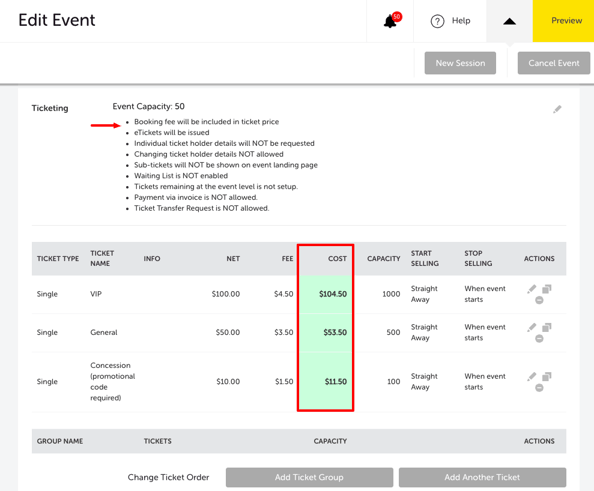Select the Concession (promotional code required) name

[113, 382]
